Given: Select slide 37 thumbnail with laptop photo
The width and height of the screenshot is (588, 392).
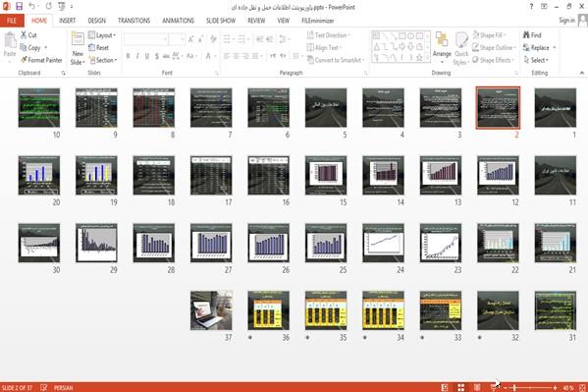Looking at the screenshot, I should pos(211,310).
